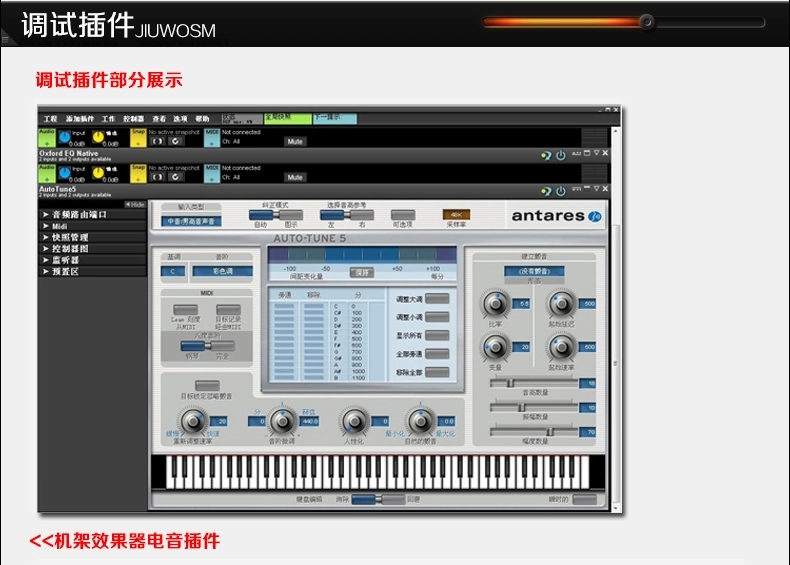The width and height of the screenshot is (790, 565).
Task: Click the blue Input knob above Oxford EQ Native
Action: tap(64, 137)
